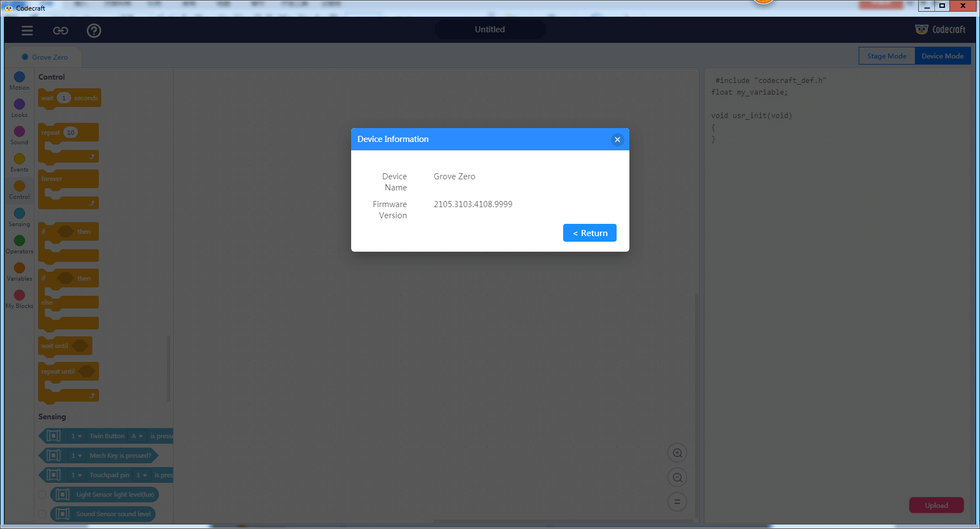This screenshot has height=529, width=980.
Task: Open Mech Key port number dropdown
Action: pyautogui.click(x=76, y=455)
